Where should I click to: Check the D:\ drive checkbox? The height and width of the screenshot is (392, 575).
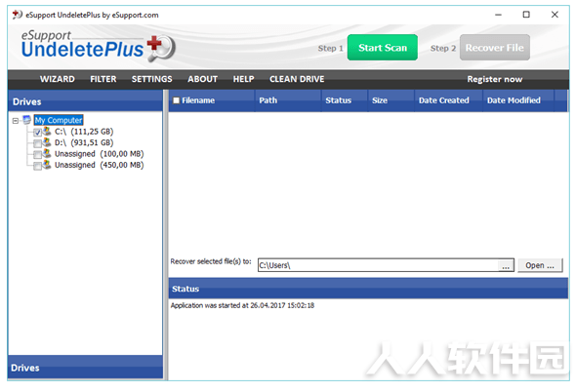pos(37,143)
